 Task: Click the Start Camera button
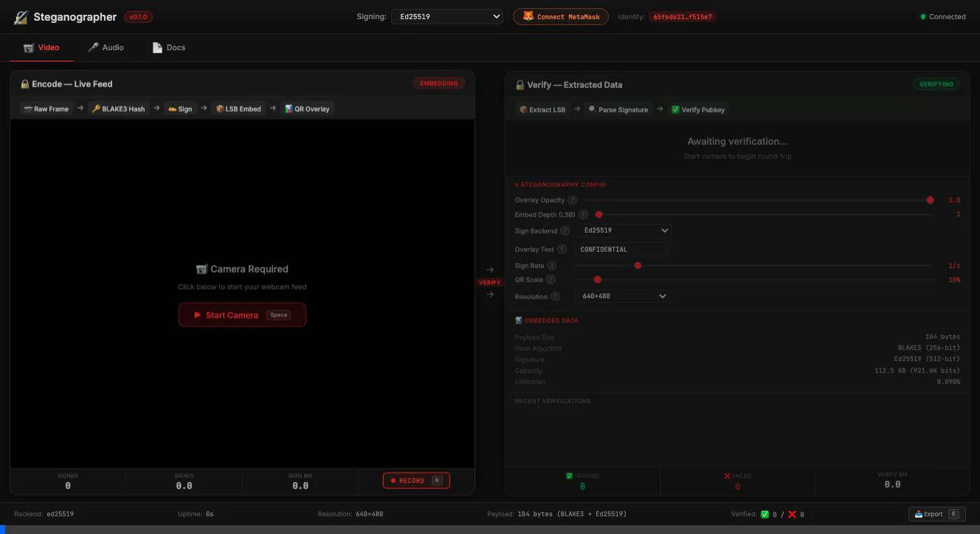pyautogui.click(x=242, y=315)
